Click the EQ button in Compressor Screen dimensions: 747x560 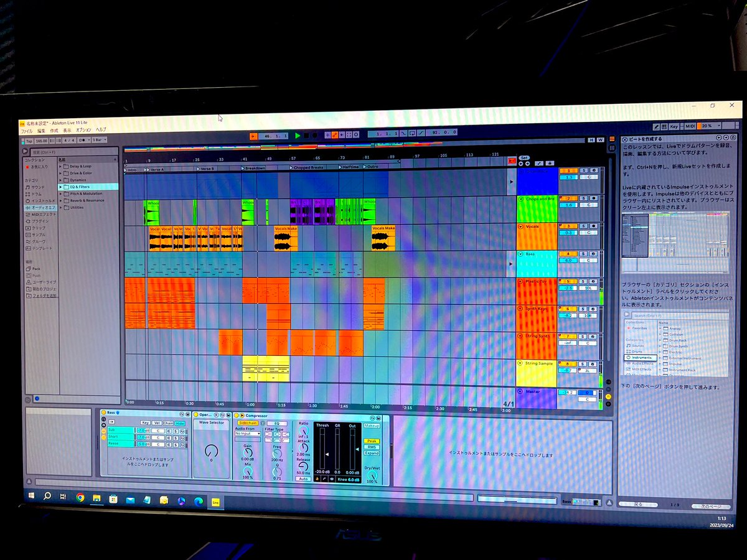[277, 423]
